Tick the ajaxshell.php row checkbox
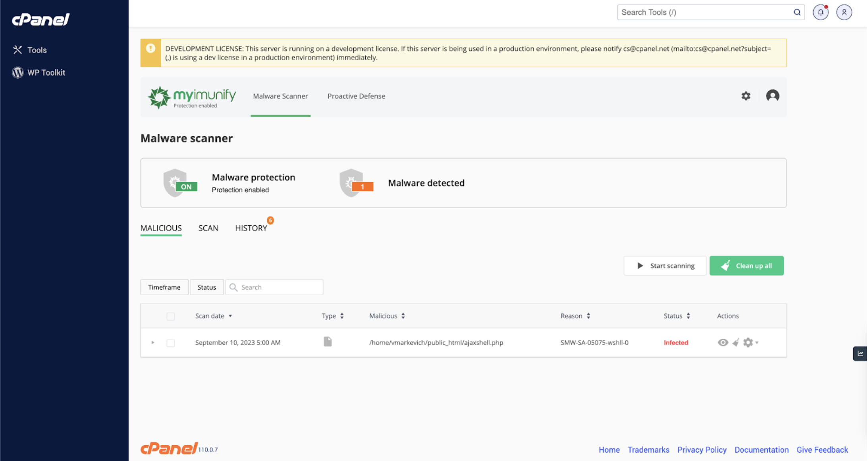The width and height of the screenshot is (868, 461). tap(170, 343)
